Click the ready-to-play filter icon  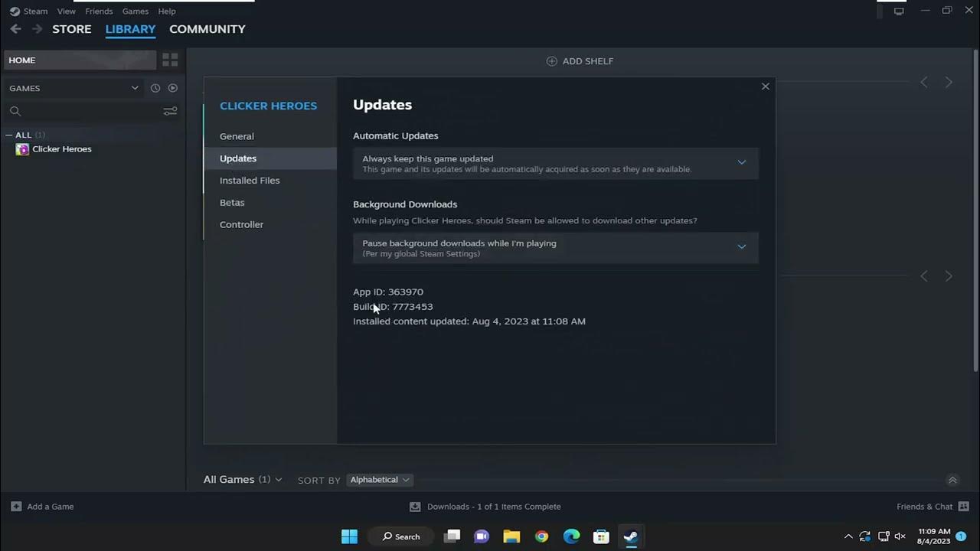pos(173,88)
